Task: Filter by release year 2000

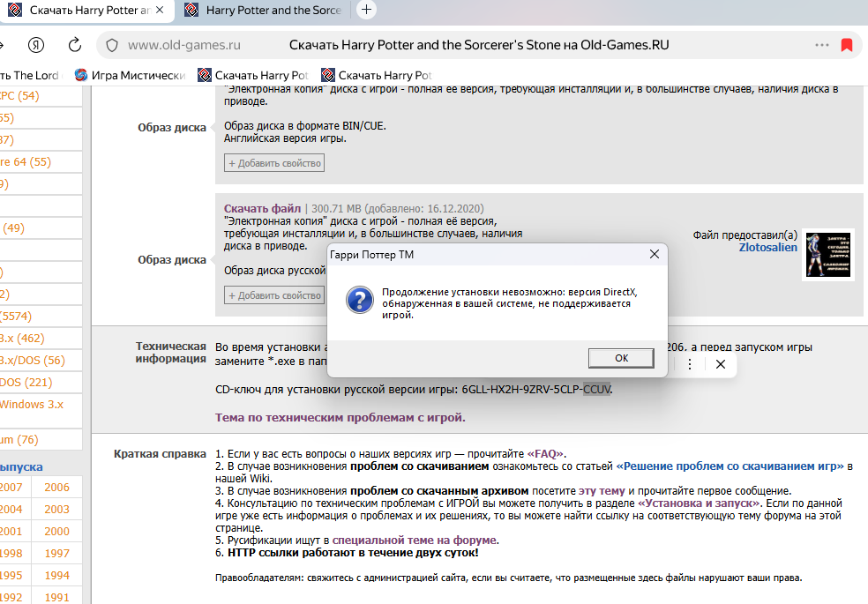Action: 56,532
